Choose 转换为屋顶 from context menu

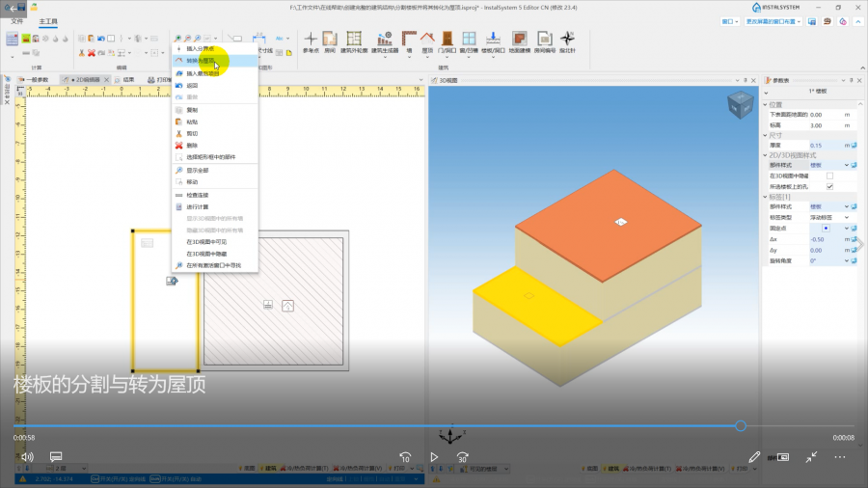tap(202, 60)
